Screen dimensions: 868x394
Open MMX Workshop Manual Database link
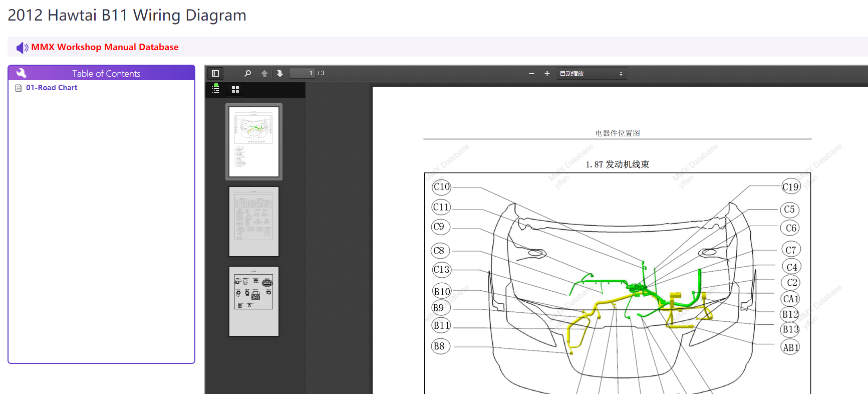(x=105, y=47)
